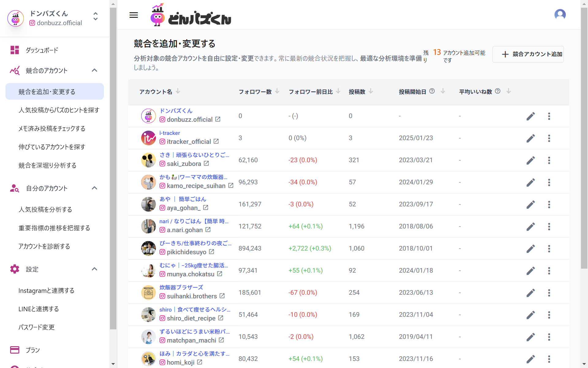588x368 pixels.
Task: Click the 競合アカウント追加 button
Action: [x=528, y=54]
